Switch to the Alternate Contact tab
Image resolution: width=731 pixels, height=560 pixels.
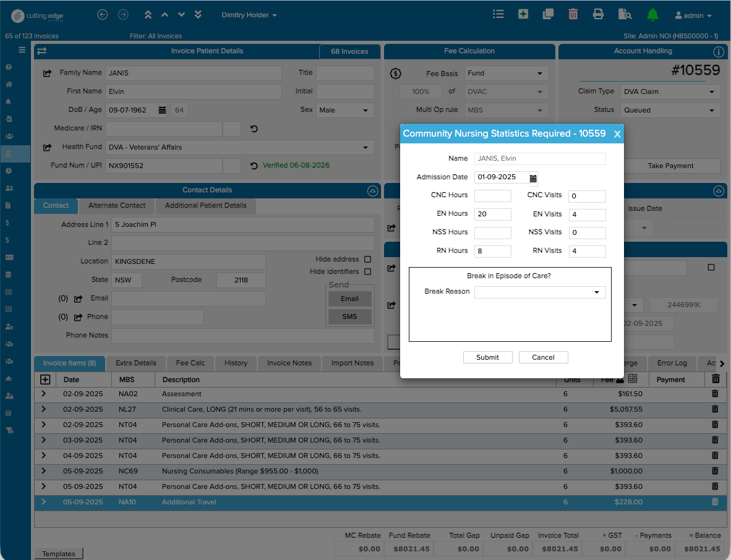(x=116, y=205)
